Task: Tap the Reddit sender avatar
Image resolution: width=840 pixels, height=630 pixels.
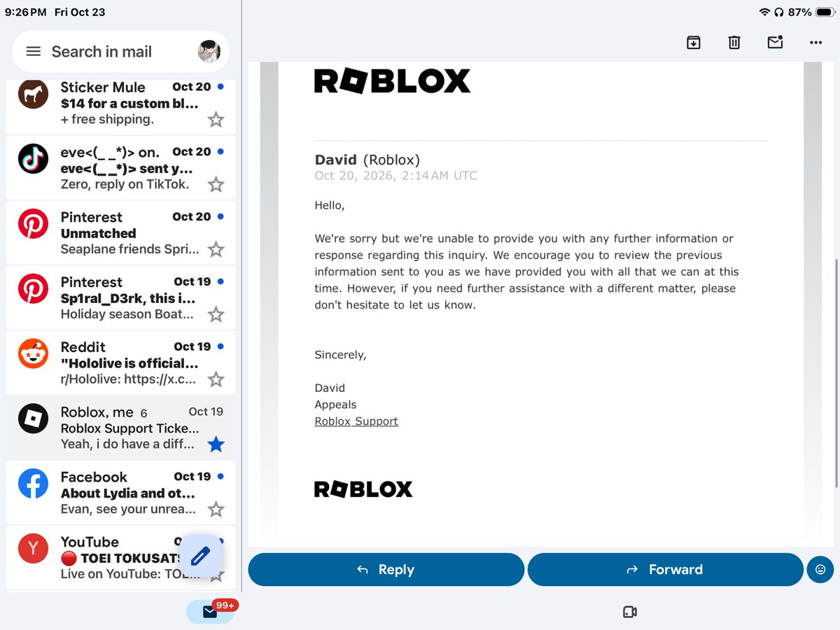Action: (x=33, y=353)
